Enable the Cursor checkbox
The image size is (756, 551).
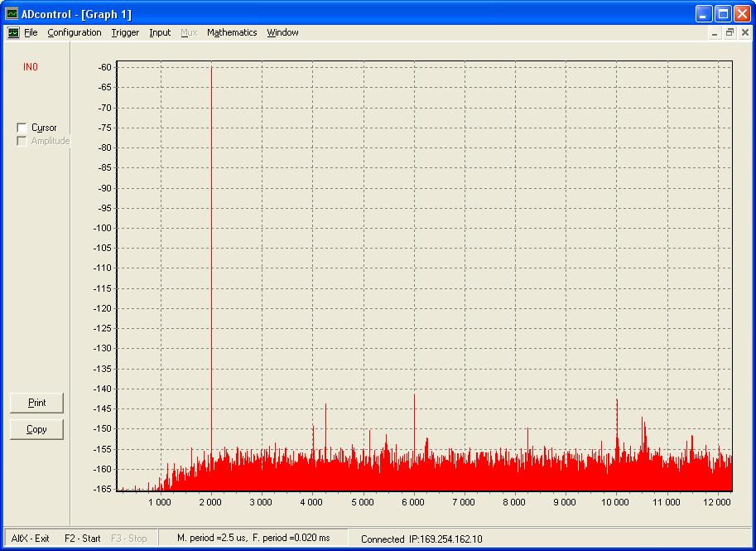[x=22, y=128]
